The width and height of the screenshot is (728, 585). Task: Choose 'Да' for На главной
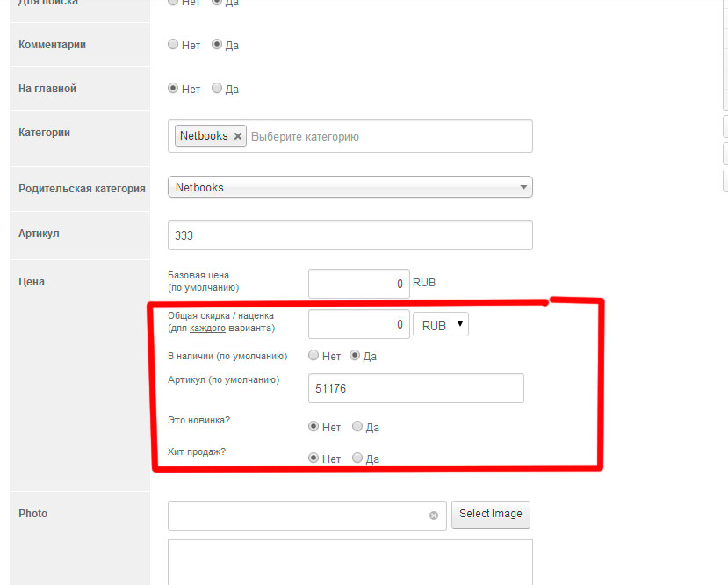pos(217,89)
